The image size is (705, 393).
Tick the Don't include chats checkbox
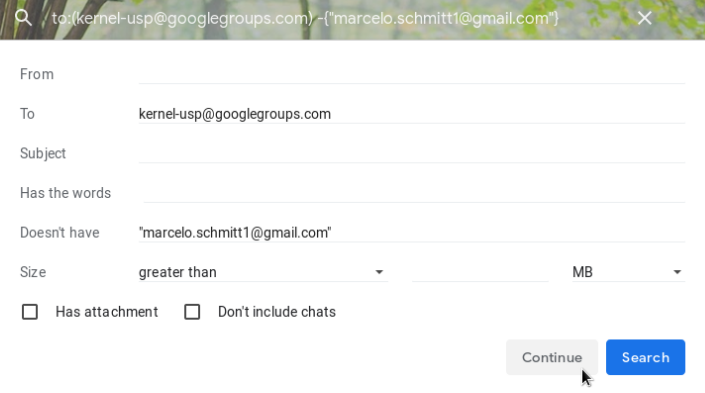(x=192, y=312)
